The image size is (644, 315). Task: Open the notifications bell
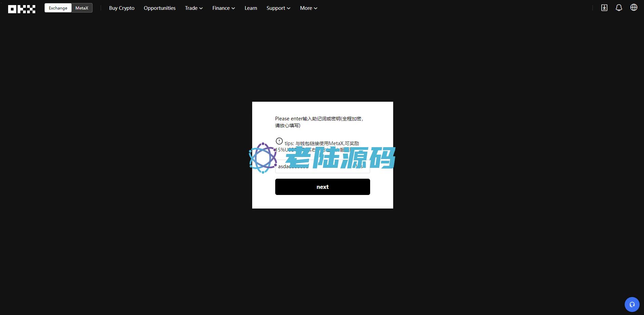click(619, 8)
